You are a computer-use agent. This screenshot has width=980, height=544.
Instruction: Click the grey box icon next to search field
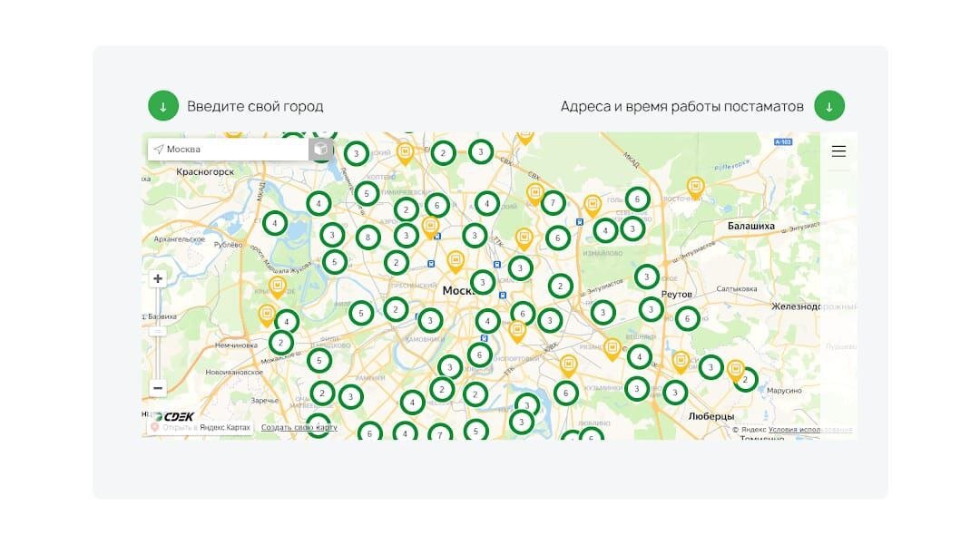(x=320, y=150)
